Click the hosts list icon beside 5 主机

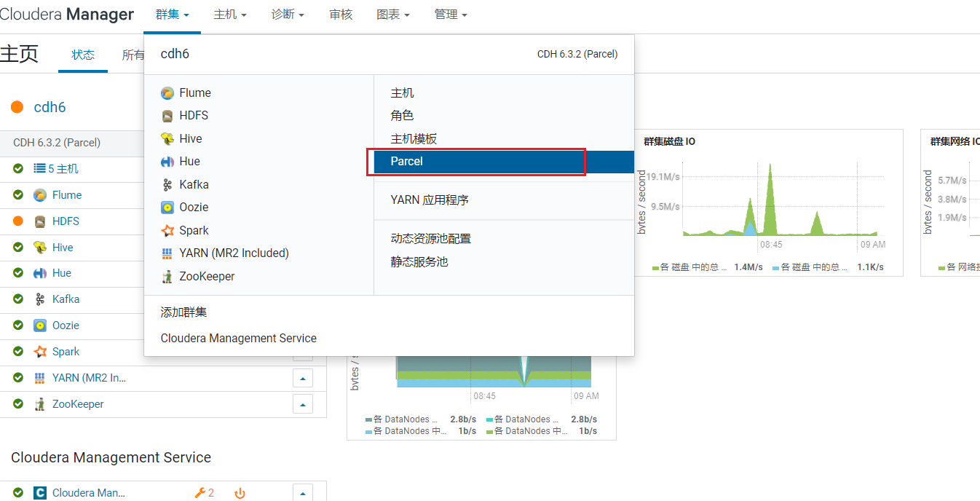click(40, 169)
